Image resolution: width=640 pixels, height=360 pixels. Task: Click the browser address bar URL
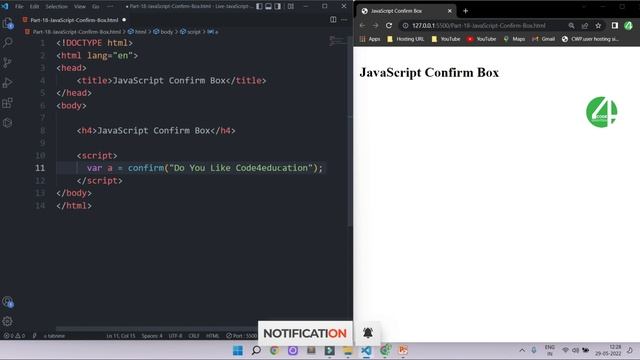click(479, 25)
